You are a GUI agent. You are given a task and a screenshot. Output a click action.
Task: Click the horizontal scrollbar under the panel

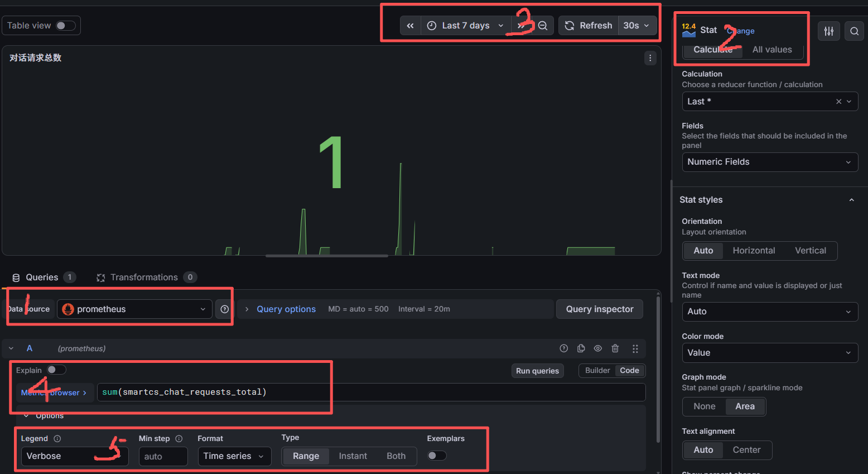pos(326,256)
